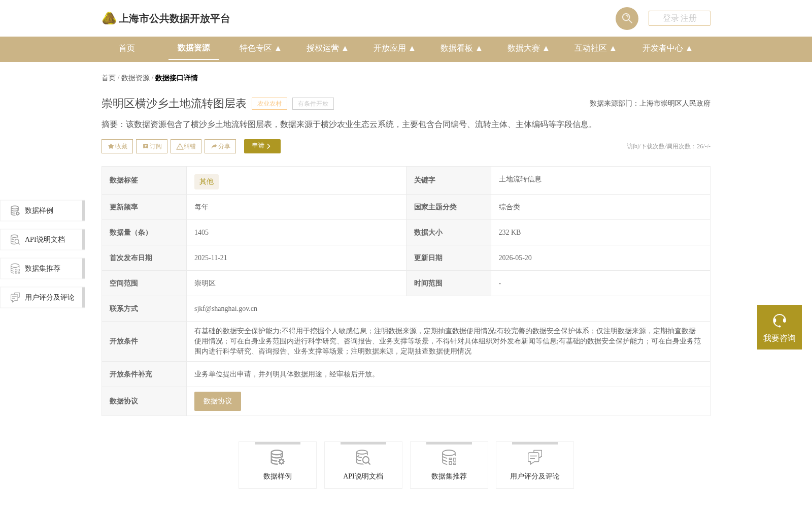
Task: Open the 数据协议 agreement button
Action: [x=218, y=401]
